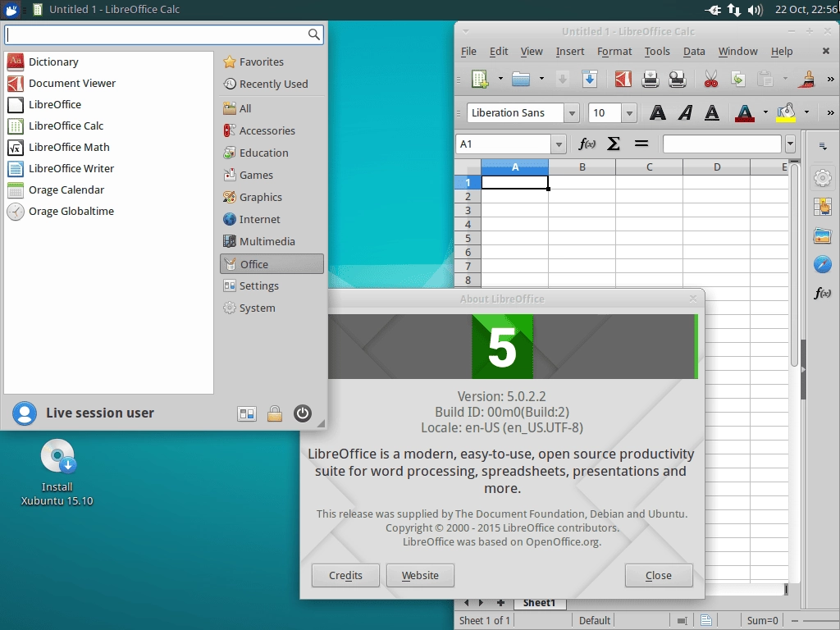Click the network connection icon in panel

pyautogui.click(x=733, y=10)
